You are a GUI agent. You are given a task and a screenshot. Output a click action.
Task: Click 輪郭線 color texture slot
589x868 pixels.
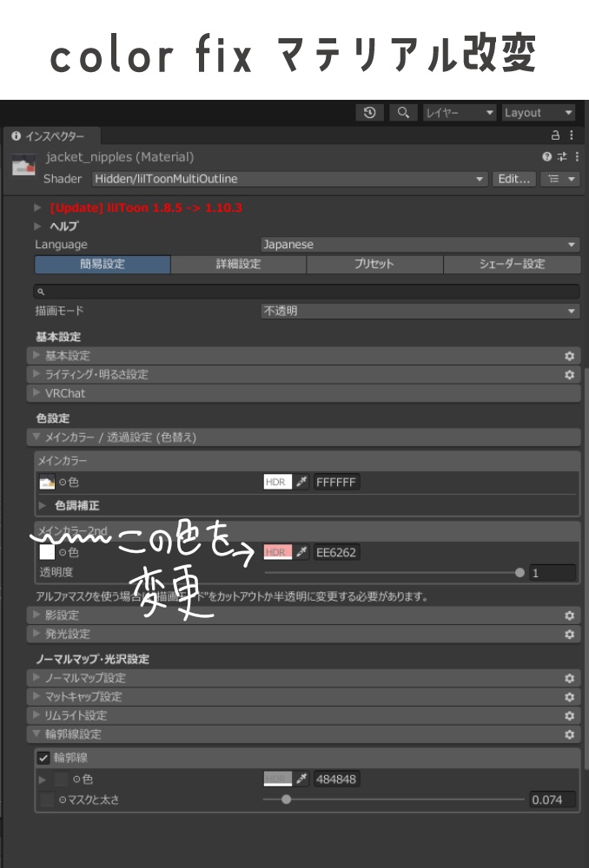[x=61, y=779]
